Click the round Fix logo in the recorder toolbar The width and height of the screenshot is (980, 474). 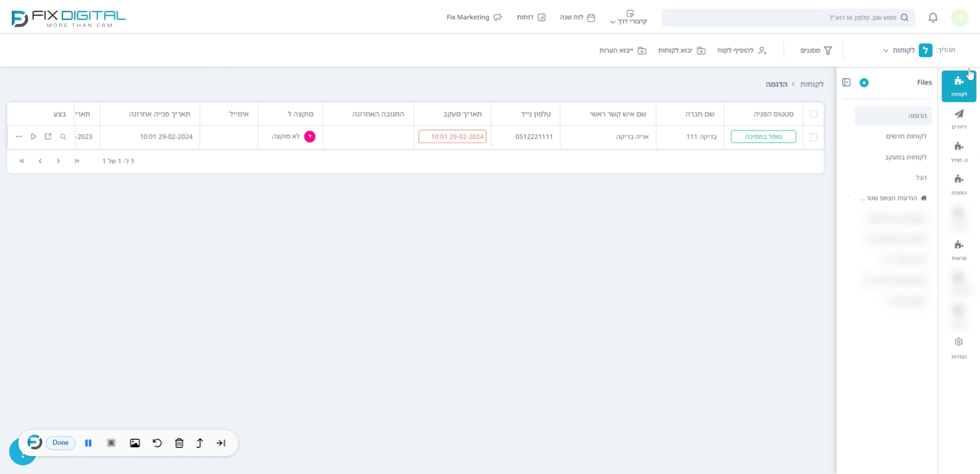35,442
